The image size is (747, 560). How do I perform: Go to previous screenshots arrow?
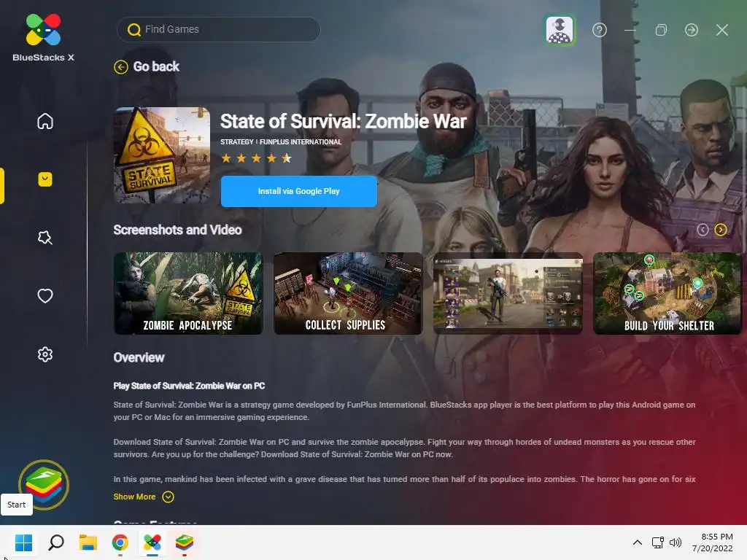[x=703, y=230]
